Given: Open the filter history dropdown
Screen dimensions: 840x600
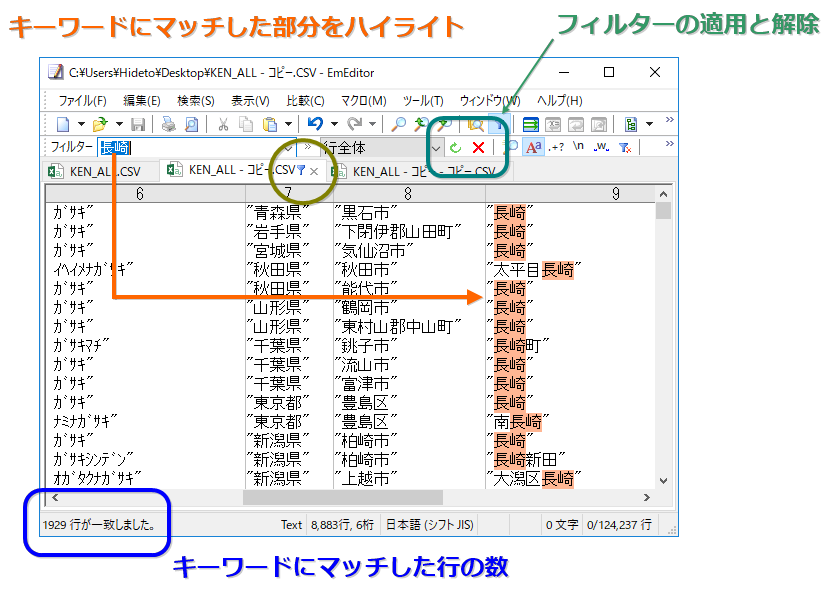Looking at the screenshot, I should click(287, 149).
